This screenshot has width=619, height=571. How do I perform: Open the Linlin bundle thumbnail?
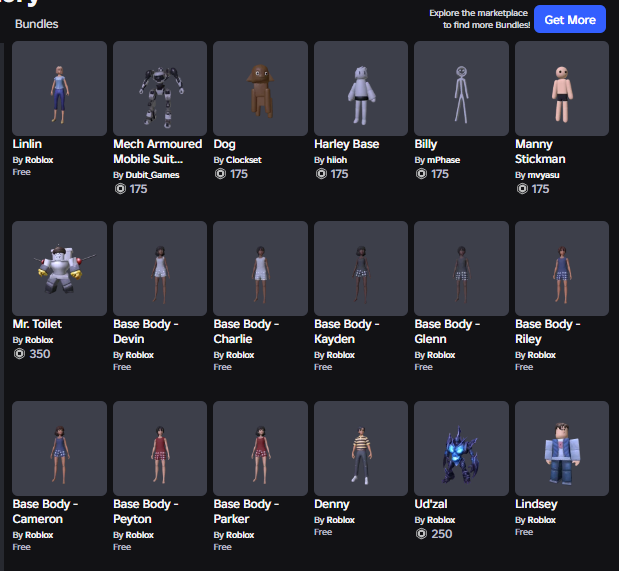coord(60,88)
